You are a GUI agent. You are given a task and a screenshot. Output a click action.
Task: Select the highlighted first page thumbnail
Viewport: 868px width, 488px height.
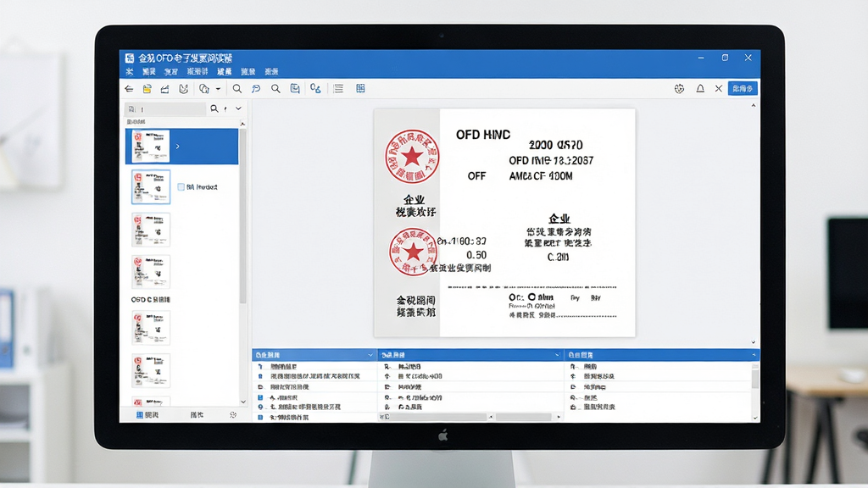click(151, 146)
